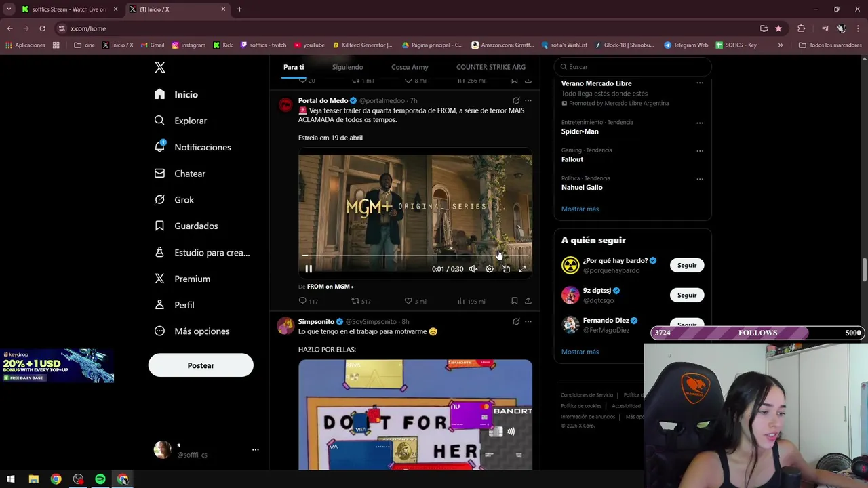The height and width of the screenshot is (488, 868).
Task: Open Chatear messages page
Action: 180,174
